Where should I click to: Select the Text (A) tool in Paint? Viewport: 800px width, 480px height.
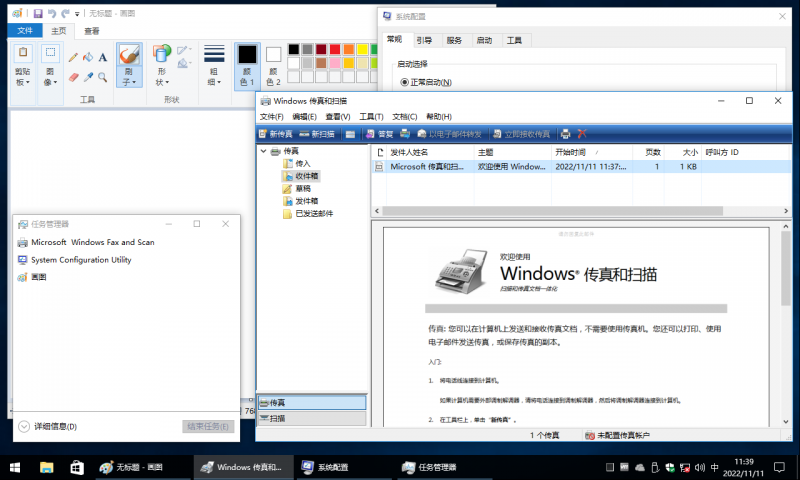103,58
